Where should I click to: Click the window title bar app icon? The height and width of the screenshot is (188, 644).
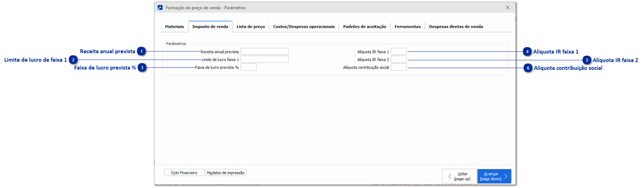pyautogui.click(x=160, y=7)
